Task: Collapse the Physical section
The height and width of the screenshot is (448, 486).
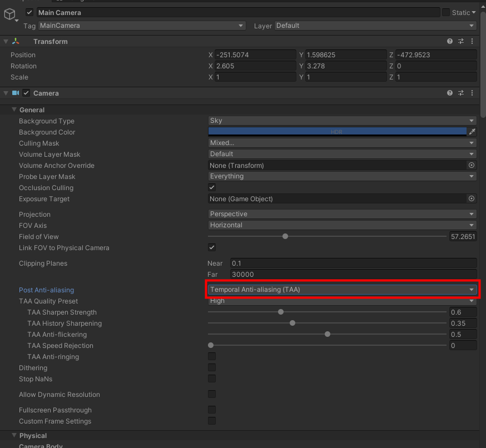Action: [x=14, y=435]
